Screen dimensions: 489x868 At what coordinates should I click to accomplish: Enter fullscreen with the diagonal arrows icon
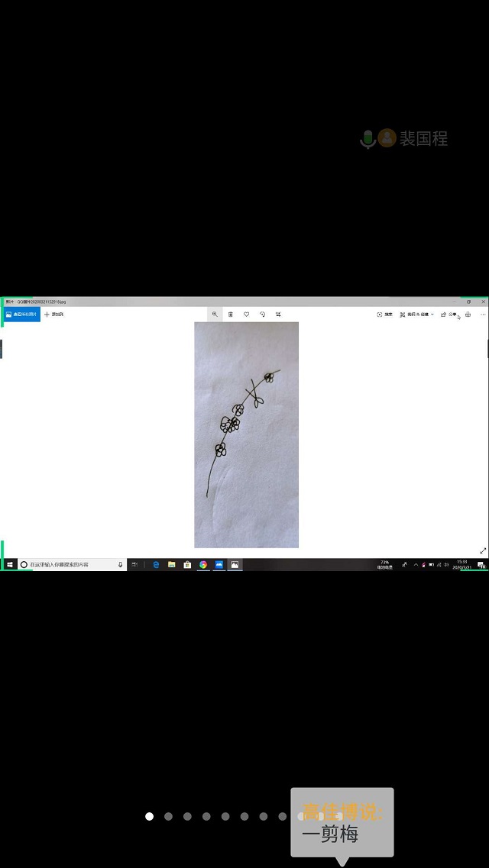[482, 550]
